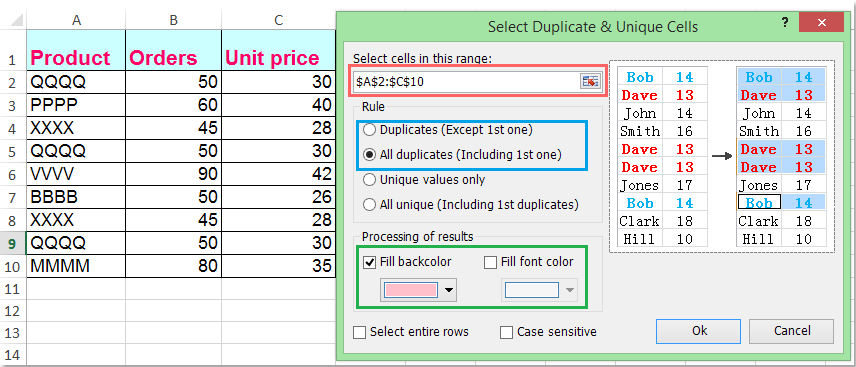856x367 pixels.
Task: Click the Unit price 26 cell
Action: 278,197
